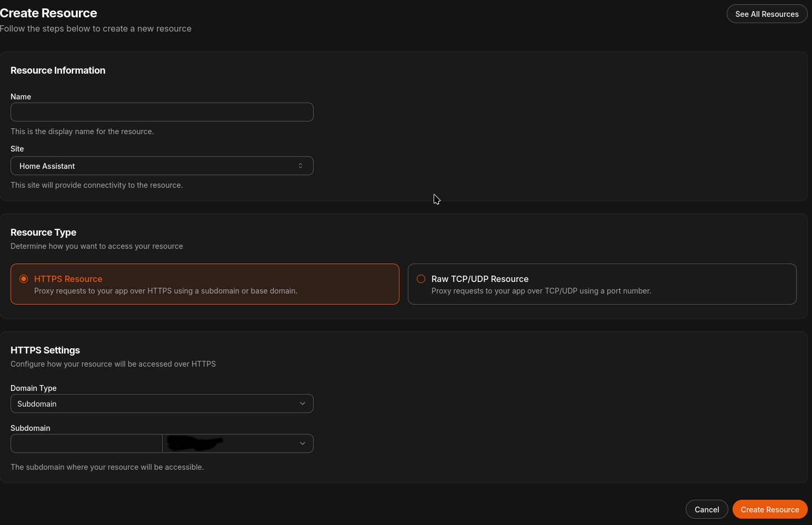
Task: Click the up-down chevron icon in Site selector
Action: pos(300,166)
